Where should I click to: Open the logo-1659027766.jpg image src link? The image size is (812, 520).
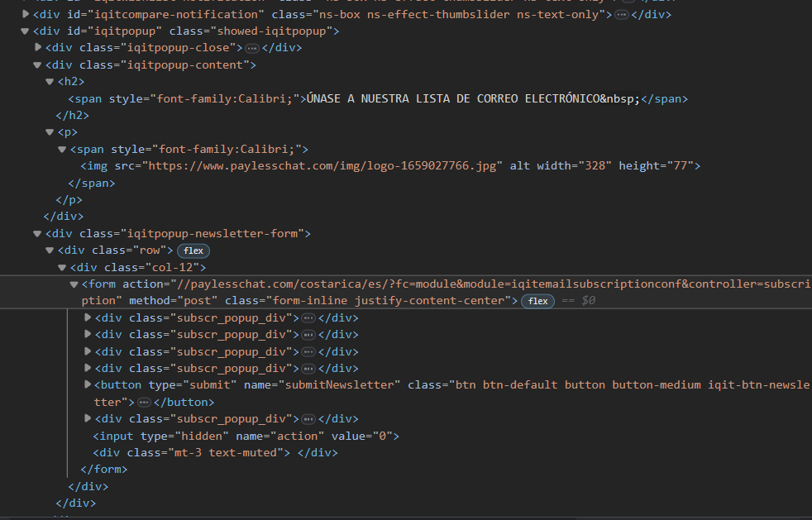click(322, 165)
